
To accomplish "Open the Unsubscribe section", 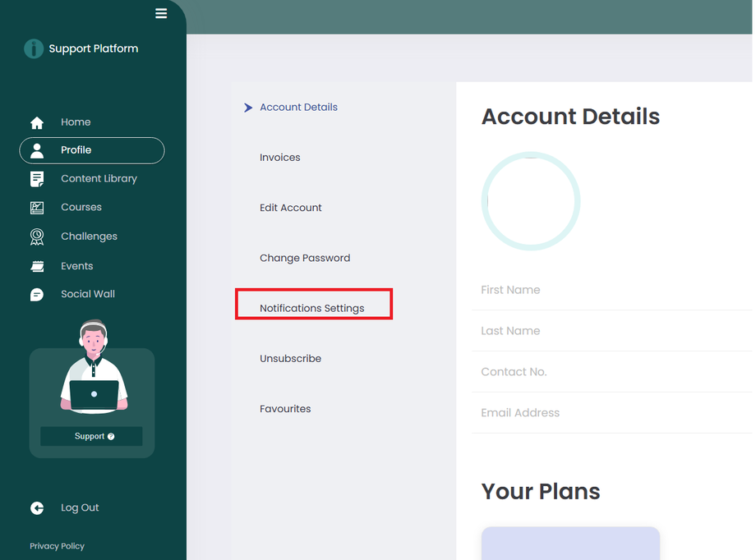I will [290, 359].
